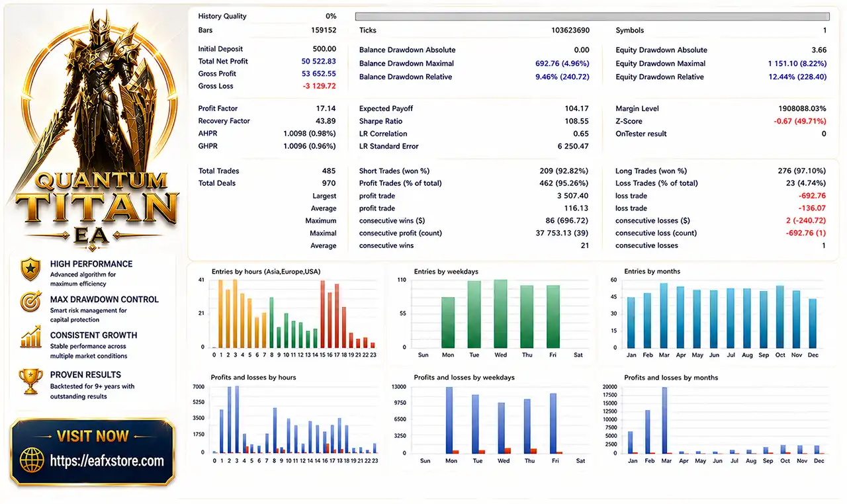Image resolution: width=847 pixels, height=504 pixels.
Task: Select the Gross Loss value -3 129.72
Action: point(320,87)
